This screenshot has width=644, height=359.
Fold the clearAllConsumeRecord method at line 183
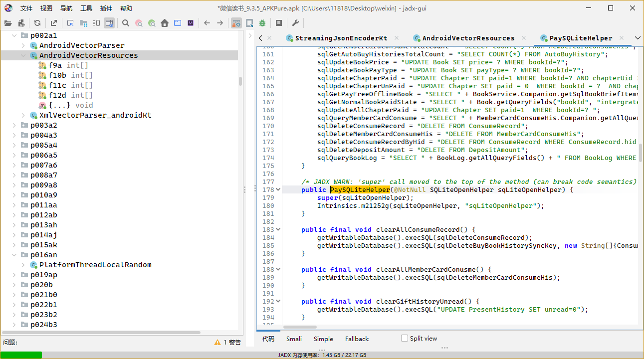click(x=278, y=230)
